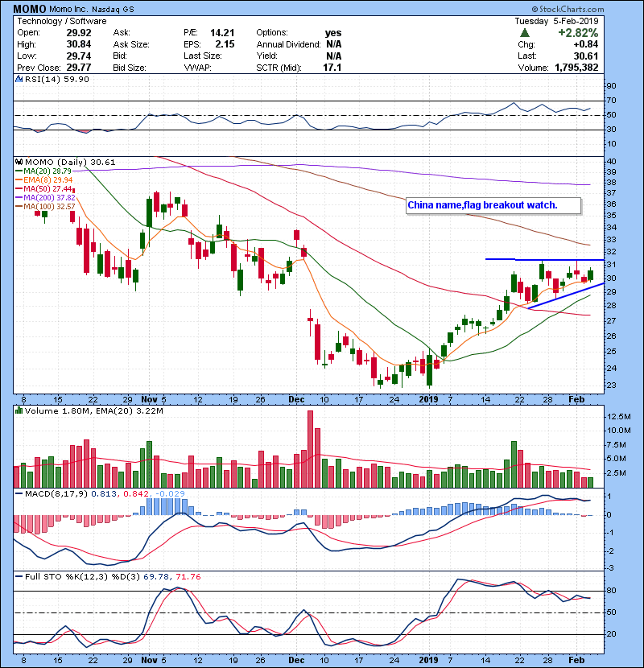Click the MOMO (Daily) candlestick icon
This screenshot has width=644, height=668.
[x=19, y=162]
